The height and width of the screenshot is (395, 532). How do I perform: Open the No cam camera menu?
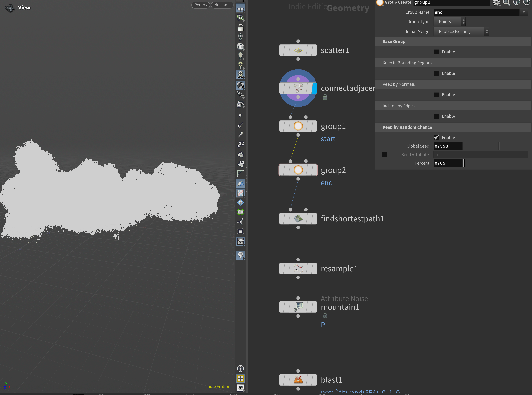pos(222,5)
